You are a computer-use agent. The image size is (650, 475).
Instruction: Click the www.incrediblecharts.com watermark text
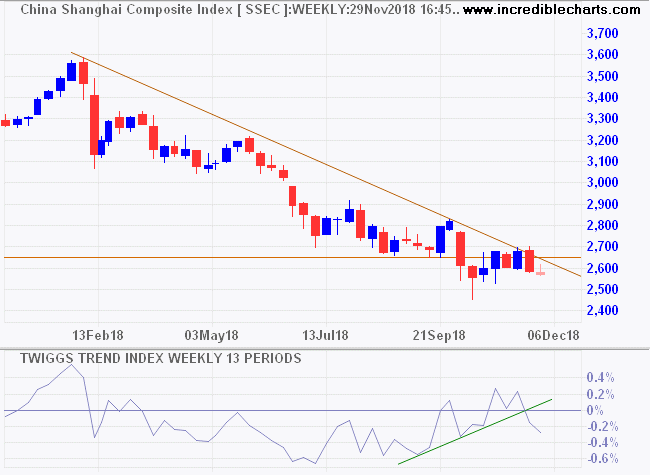tap(551, 9)
